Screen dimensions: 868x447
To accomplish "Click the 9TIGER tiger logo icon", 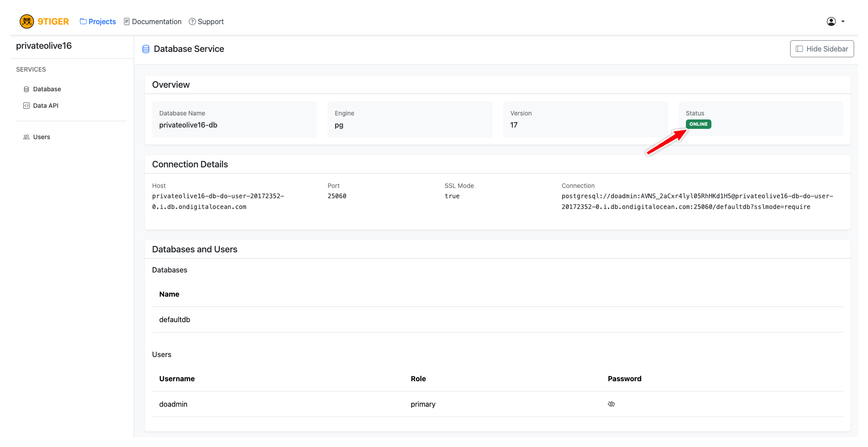I will coord(27,21).
